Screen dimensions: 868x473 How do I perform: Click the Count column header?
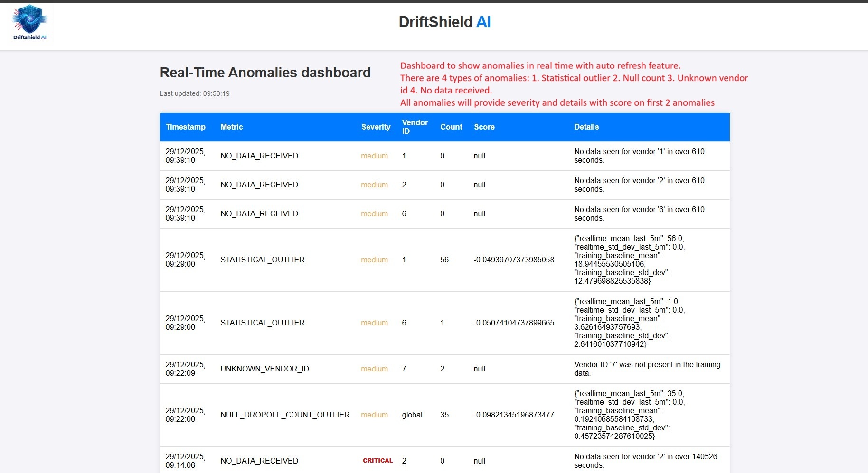tap(451, 127)
